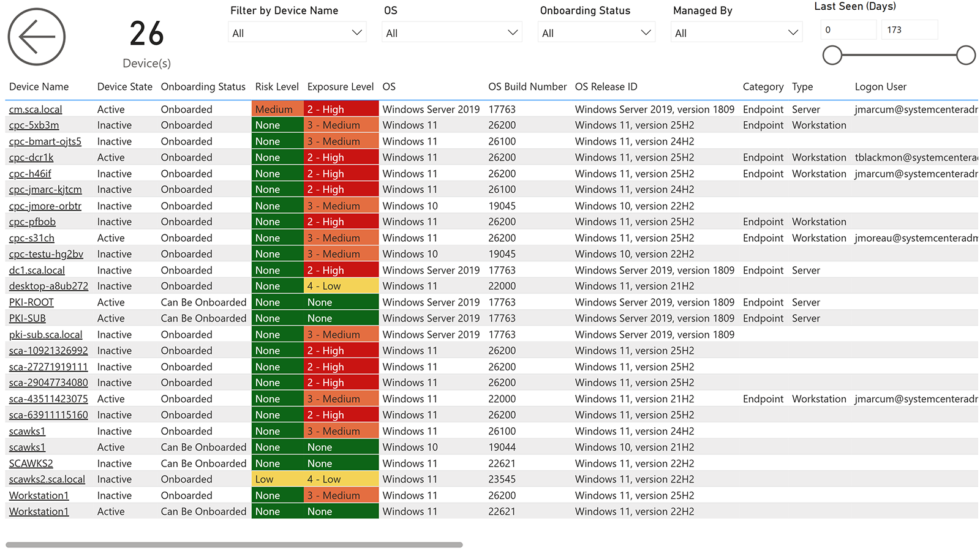Open the Managed By filter dropdown
This screenshot has width=980, height=551.
[x=736, y=32]
